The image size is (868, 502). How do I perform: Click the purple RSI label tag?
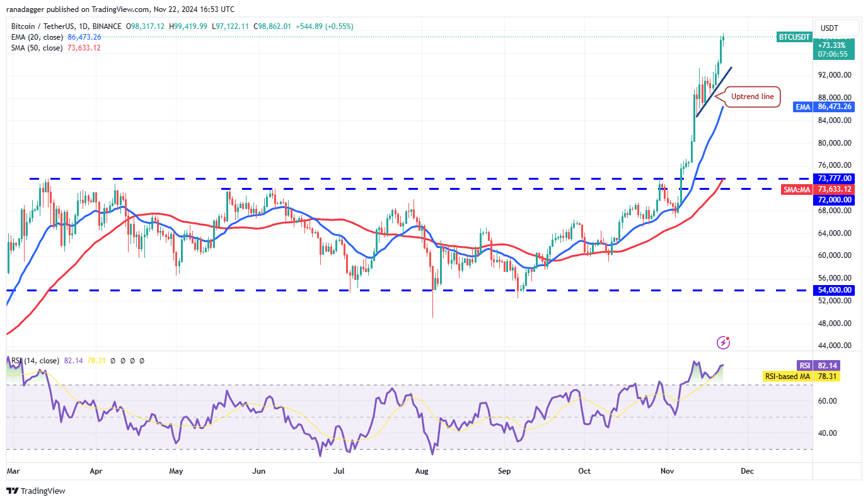(x=804, y=366)
